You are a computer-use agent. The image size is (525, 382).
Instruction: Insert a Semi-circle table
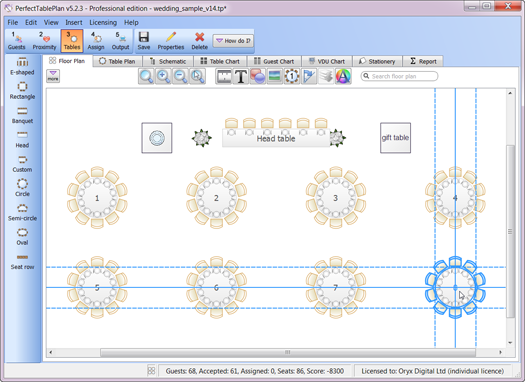(x=22, y=212)
